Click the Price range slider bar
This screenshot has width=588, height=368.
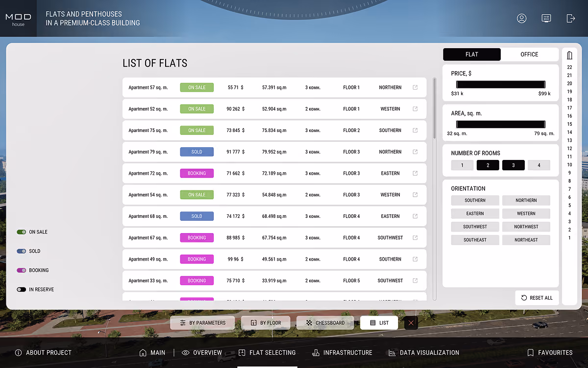tap(501, 84)
